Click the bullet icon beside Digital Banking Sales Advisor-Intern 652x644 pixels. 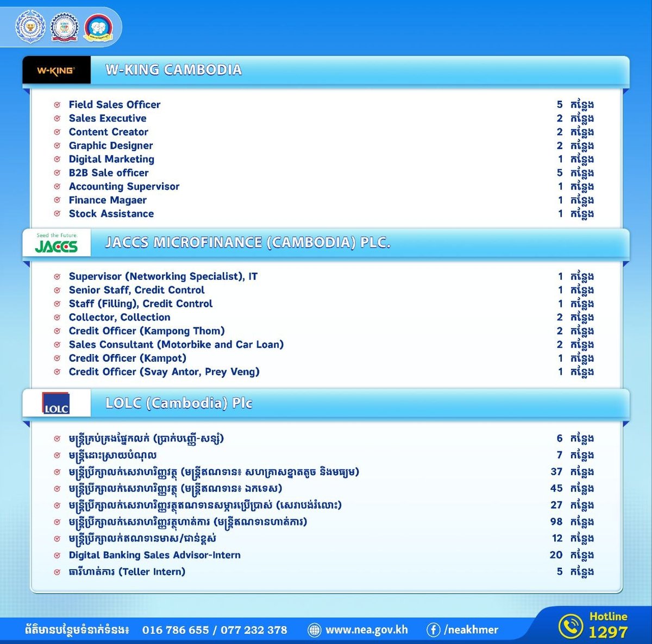(x=57, y=555)
